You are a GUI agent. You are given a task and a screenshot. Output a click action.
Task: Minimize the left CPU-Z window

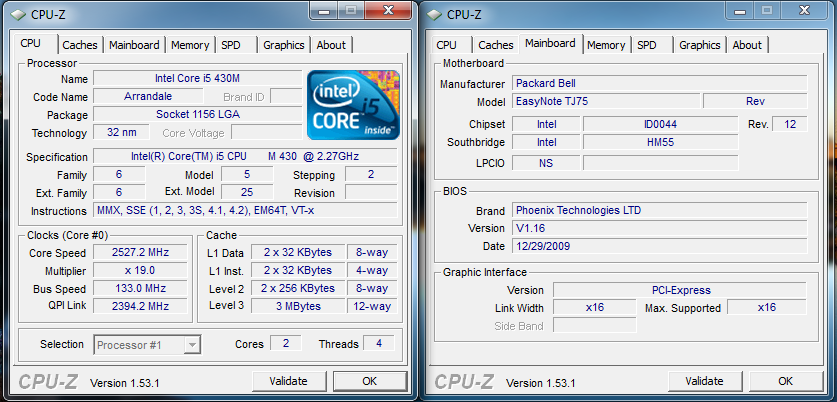[x=323, y=10]
